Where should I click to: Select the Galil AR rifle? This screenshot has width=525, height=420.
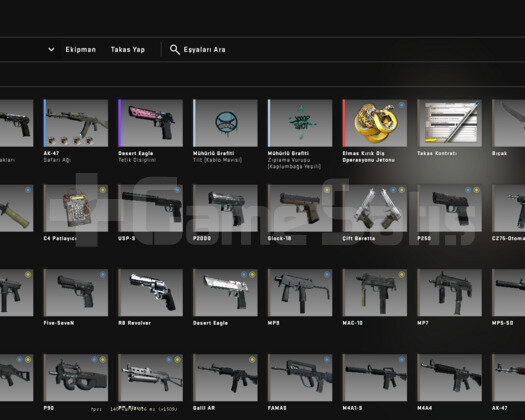[x=225, y=378]
